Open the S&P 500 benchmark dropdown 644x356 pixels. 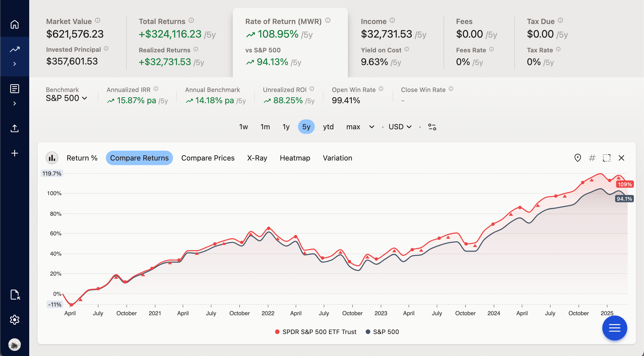click(x=67, y=98)
